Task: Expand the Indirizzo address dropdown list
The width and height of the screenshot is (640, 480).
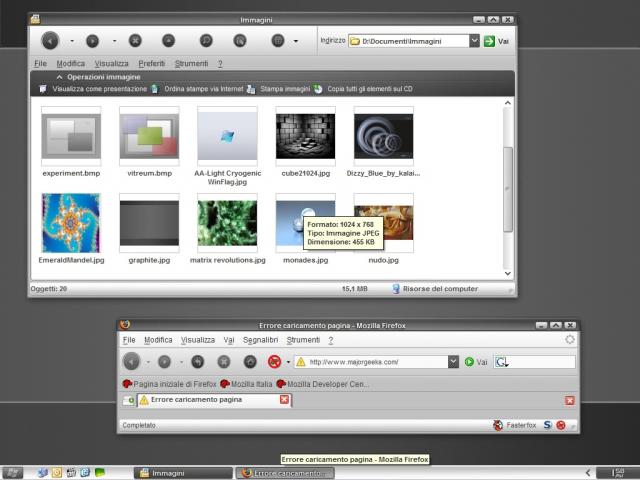Action: click(474, 41)
